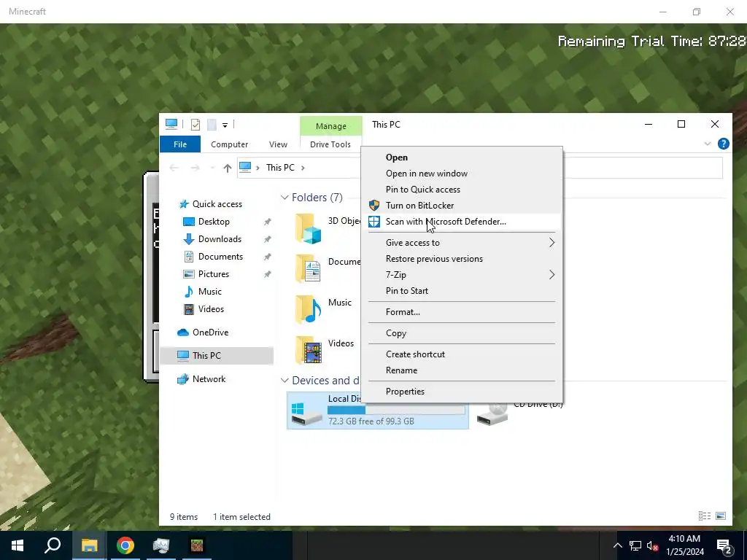The height and width of the screenshot is (560, 747).
Task: Click the Back navigation arrow
Action: [174, 168]
